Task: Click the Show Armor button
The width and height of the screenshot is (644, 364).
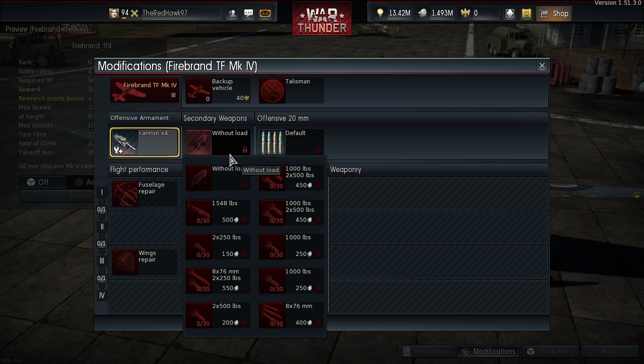Action: point(551,351)
